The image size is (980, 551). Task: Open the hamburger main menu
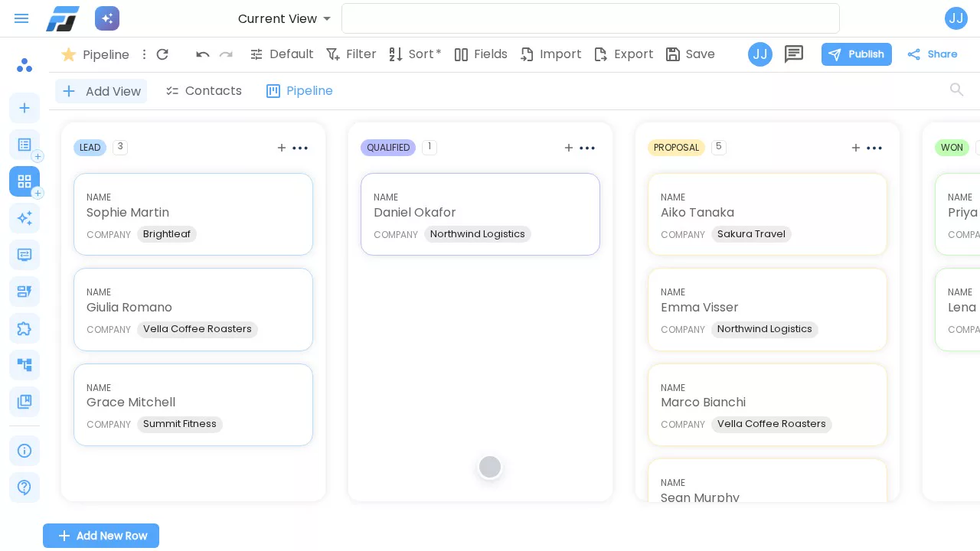(x=21, y=18)
